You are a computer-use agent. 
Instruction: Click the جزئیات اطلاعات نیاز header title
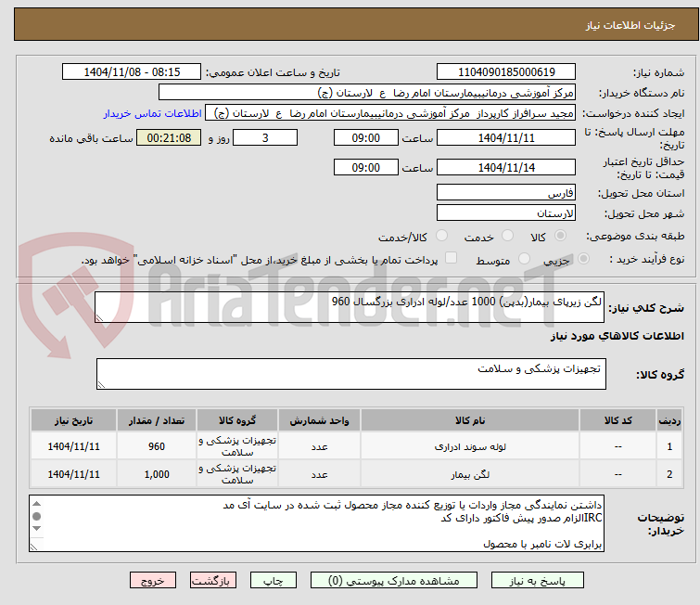[x=630, y=25]
